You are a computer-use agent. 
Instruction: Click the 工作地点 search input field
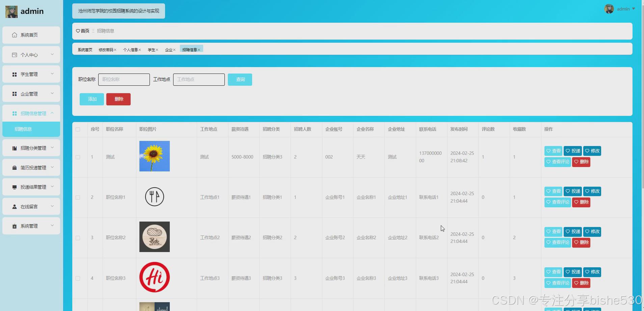pos(199,79)
